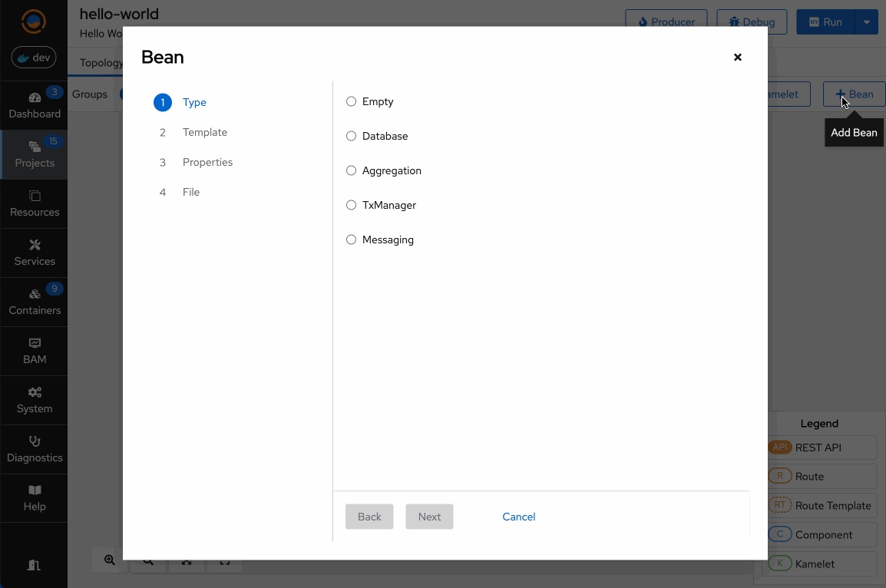Image resolution: width=886 pixels, height=588 pixels.
Task: Open Help in the sidebar
Action: tap(34, 499)
